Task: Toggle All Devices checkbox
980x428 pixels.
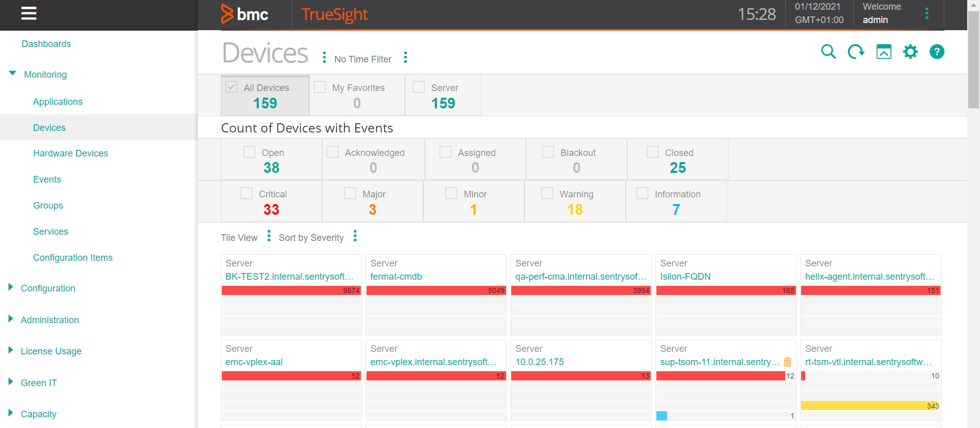Action: point(231,87)
